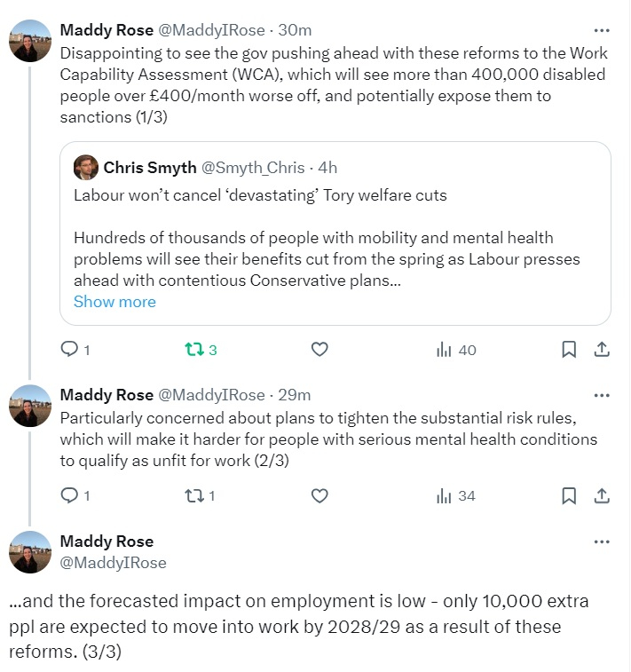Open Maddy Rose's name on first tweet
Viewport: 631px width, 672px height.
tap(106, 30)
